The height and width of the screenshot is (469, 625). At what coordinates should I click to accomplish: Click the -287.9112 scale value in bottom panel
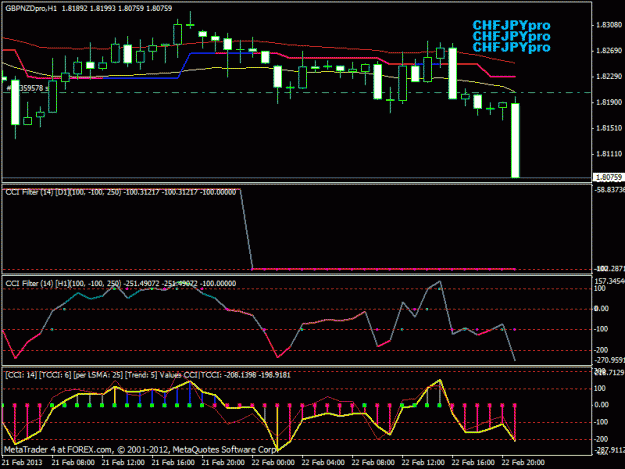609,450
